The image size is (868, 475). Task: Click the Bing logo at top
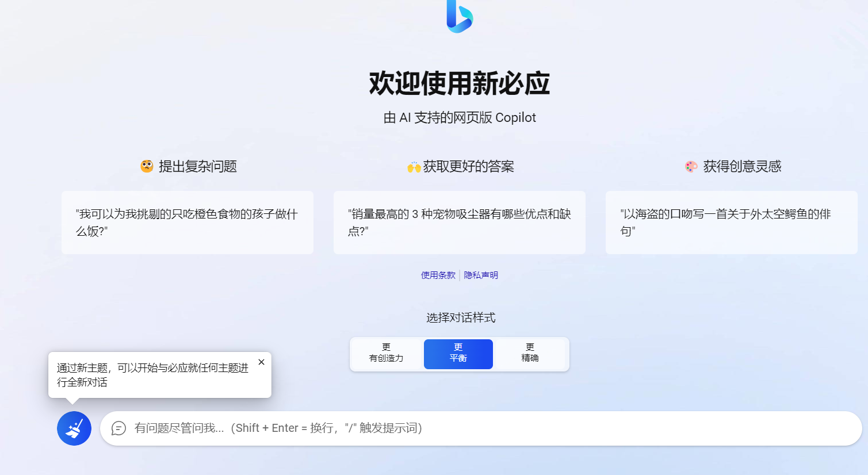tap(459, 16)
